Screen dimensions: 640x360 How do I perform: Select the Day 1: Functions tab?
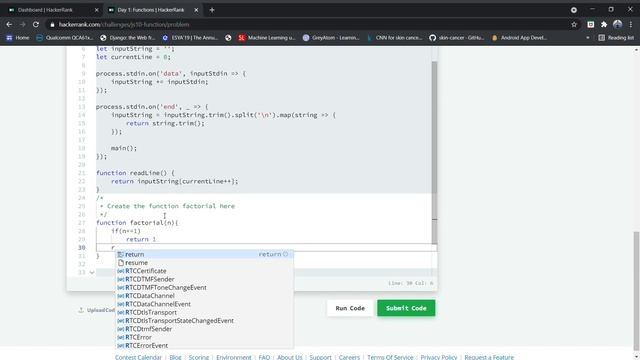pos(151,10)
